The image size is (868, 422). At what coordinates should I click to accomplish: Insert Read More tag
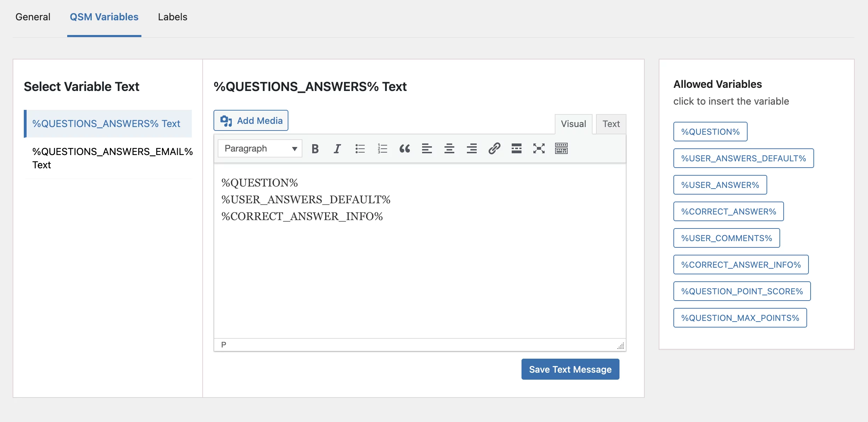pyautogui.click(x=517, y=149)
